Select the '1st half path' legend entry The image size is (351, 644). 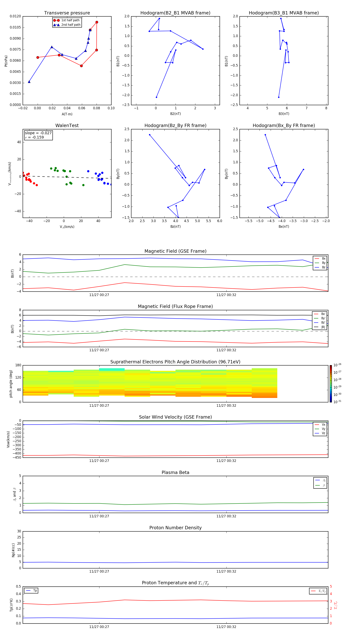(x=66, y=20)
